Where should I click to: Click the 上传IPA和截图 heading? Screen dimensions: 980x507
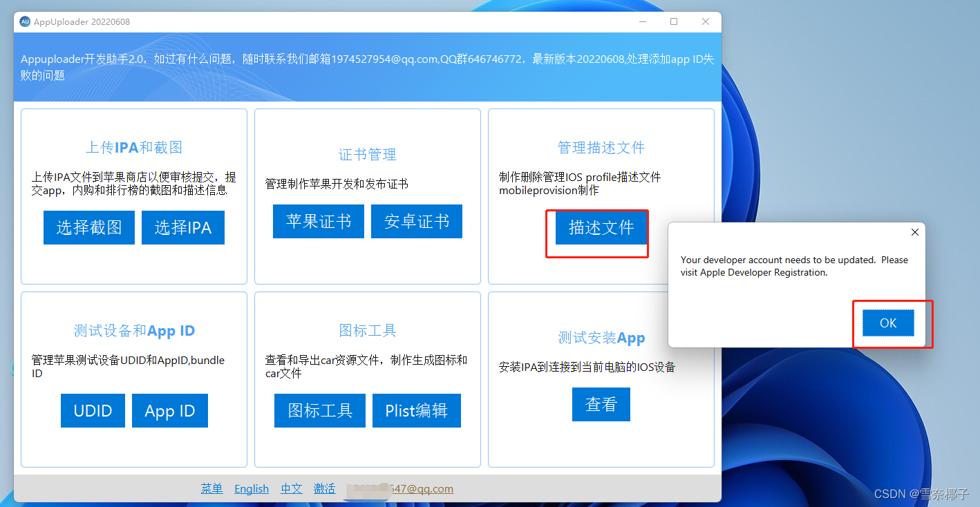pyautogui.click(x=134, y=147)
